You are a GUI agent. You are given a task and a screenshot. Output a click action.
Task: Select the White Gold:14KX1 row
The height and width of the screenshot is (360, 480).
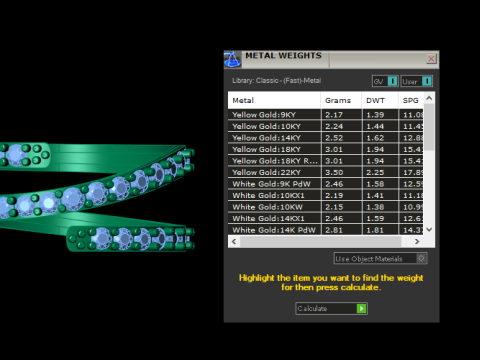coord(326,218)
